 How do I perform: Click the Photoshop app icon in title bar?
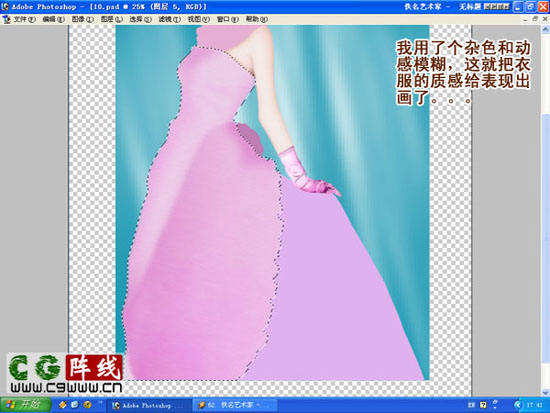tap(5, 6)
